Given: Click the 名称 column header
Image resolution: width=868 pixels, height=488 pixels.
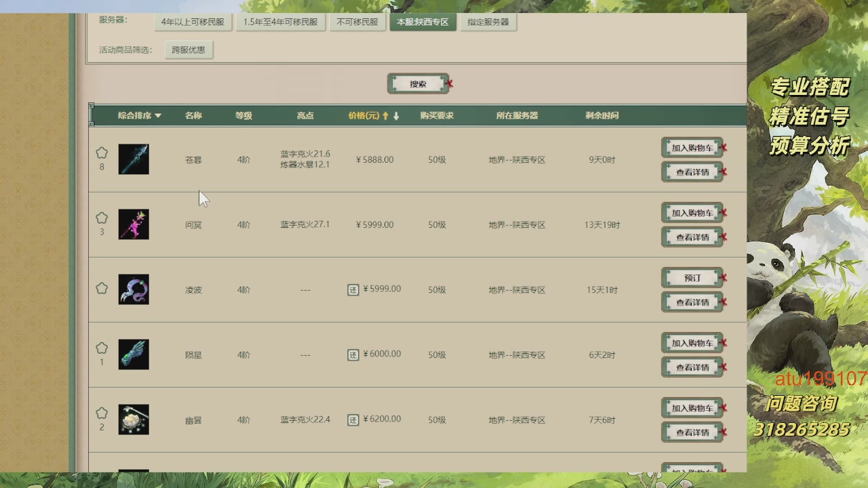Looking at the screenshot, I should pyautogui.click(x=193, y=116).
